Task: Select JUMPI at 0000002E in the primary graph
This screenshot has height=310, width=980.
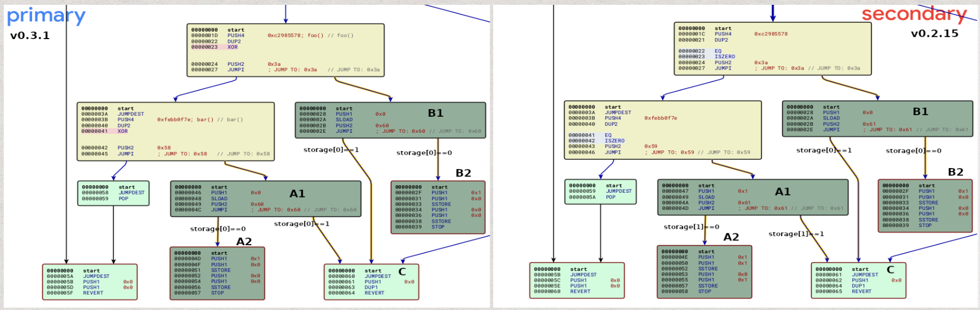Action: coord(390,131)
